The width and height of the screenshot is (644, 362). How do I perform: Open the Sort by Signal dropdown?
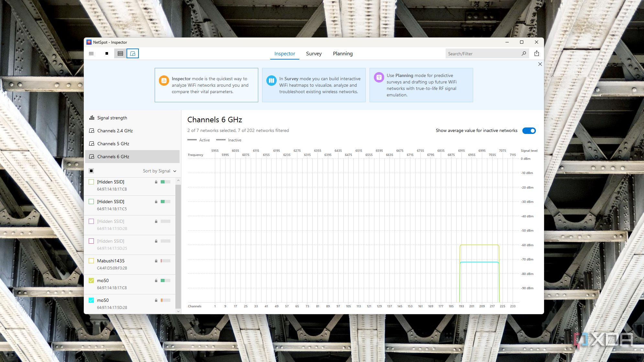point(160,171)
